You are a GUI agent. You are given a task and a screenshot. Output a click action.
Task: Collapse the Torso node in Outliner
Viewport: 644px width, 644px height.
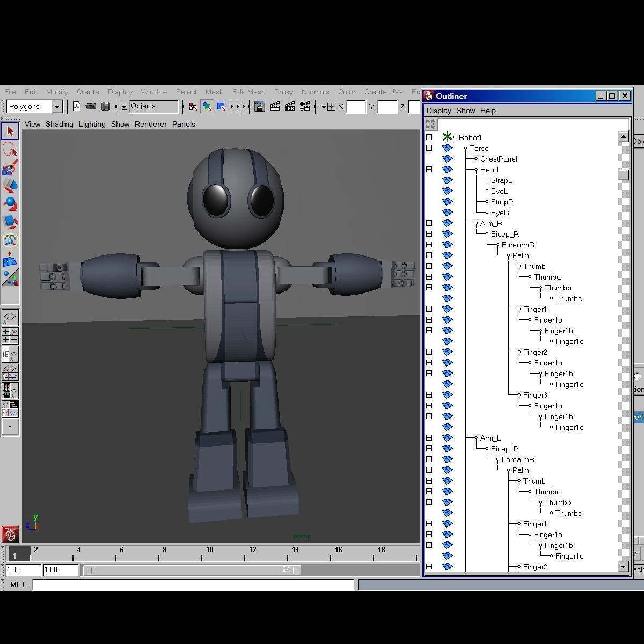pyautogui.click(x=429, y=148)
